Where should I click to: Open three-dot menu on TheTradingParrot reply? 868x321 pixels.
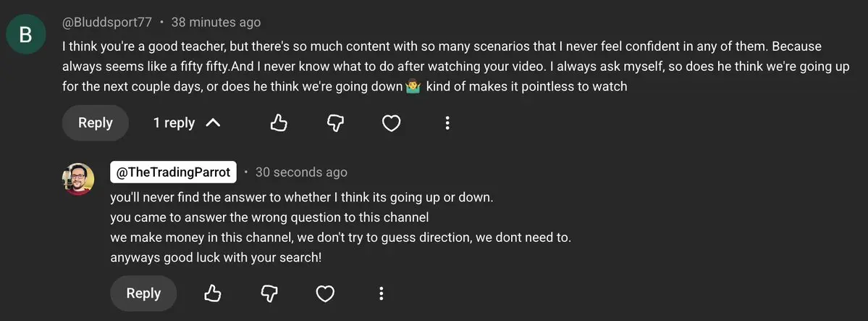(381, 293)
